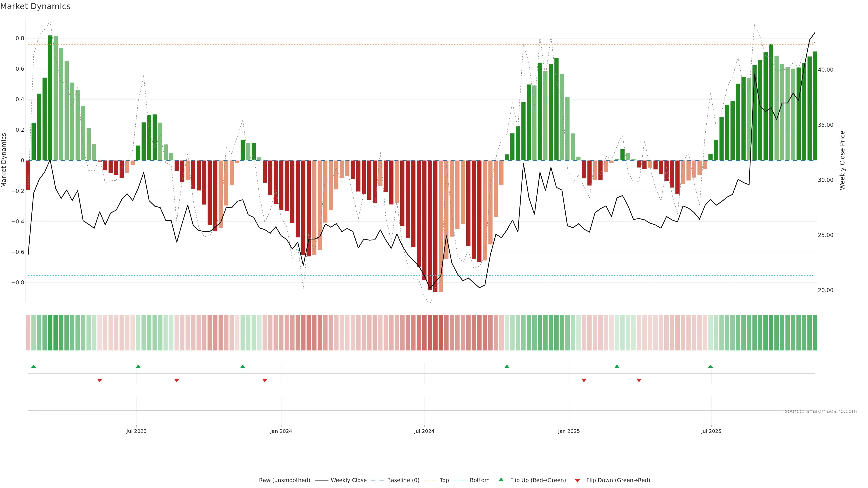This screenshot has height=488, width=868.
Task: Click the last red Flip Down triangle marker
Action: pos(639,380)
